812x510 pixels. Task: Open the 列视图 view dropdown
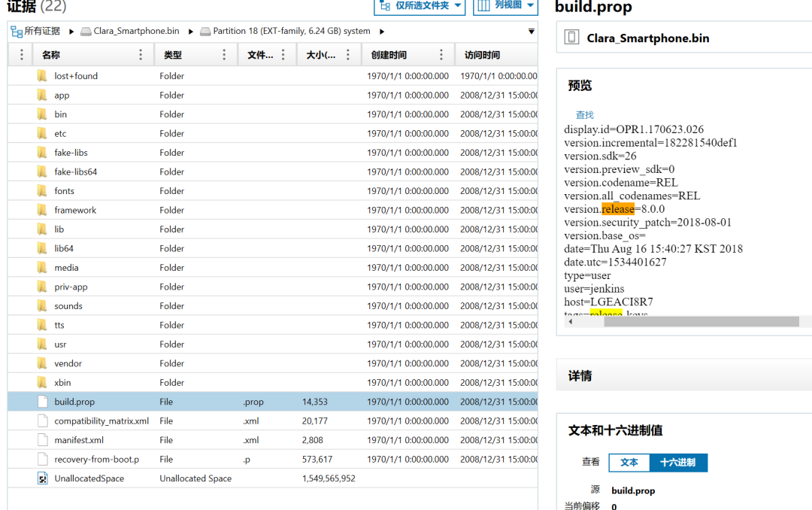point(505,6)
